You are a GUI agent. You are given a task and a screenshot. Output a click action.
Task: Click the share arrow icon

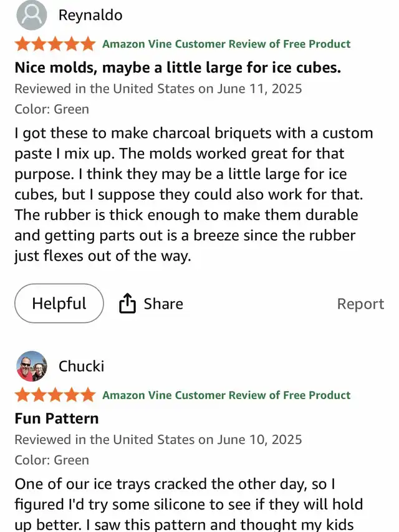(127, 304)
